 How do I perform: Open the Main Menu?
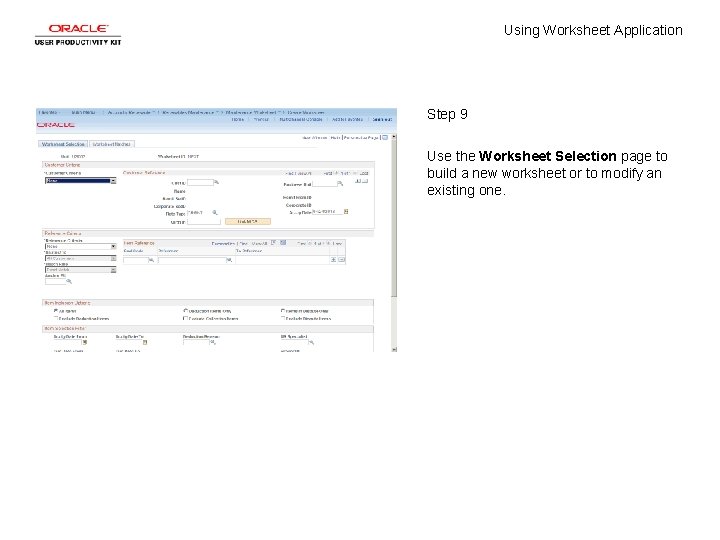point(84,112)
